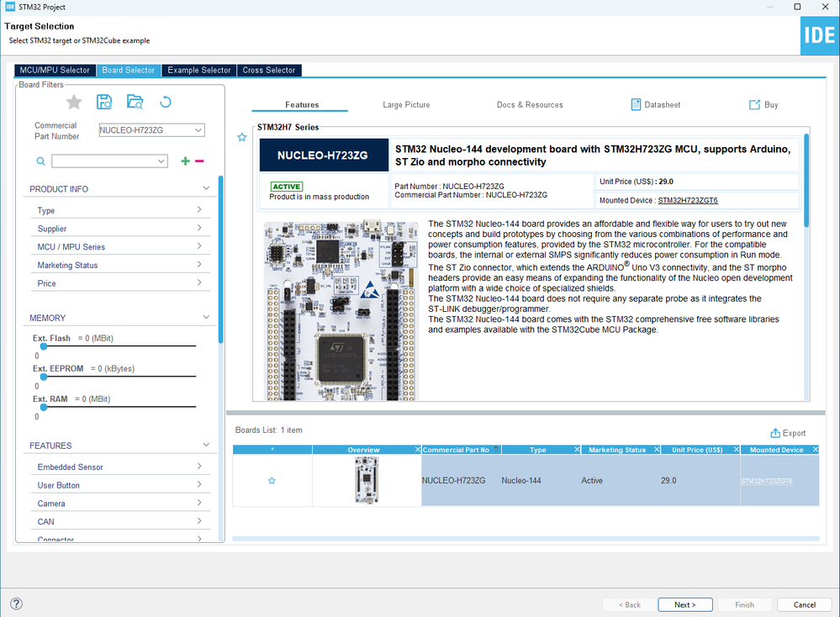Click the search text input field
Image resolution: width=840 pixels, height=617 pixels.
coord(104,161)
